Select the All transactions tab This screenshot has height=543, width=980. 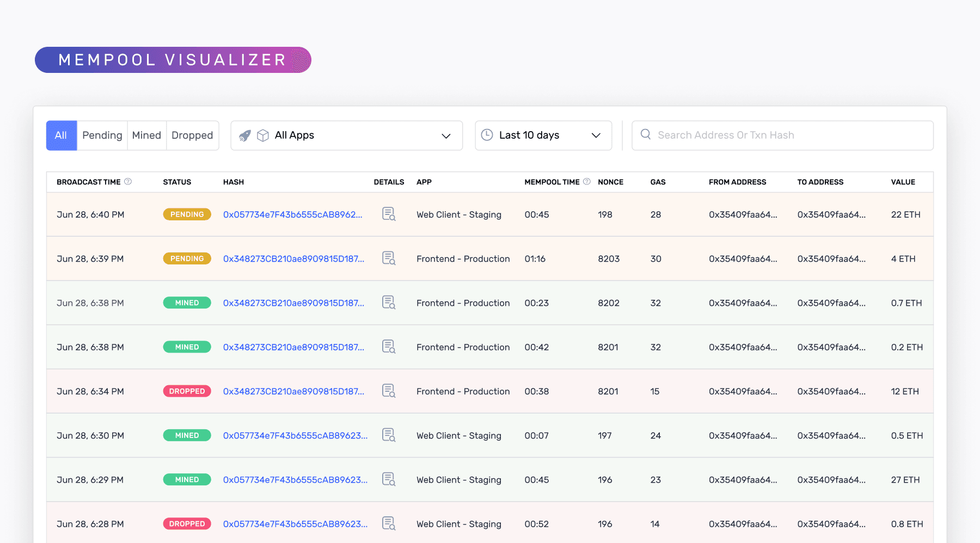[61, 135]
